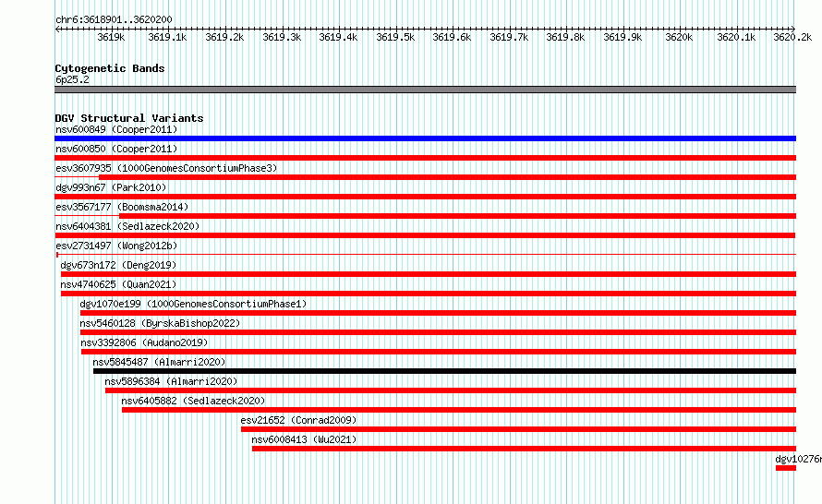Click the 3619.6k ruler tick label

click(x=452, y=37)
